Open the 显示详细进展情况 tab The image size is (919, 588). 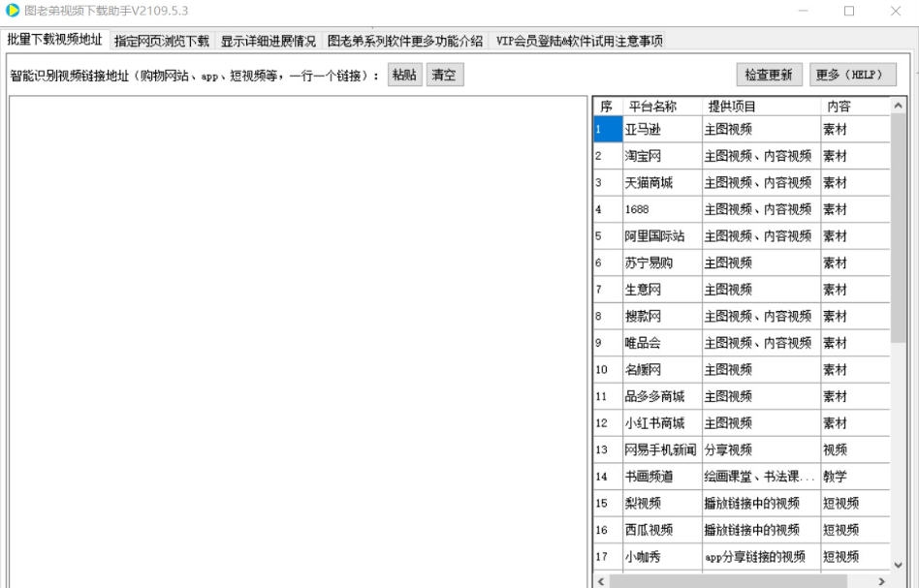pyautogui.click(x=267, y=41)
